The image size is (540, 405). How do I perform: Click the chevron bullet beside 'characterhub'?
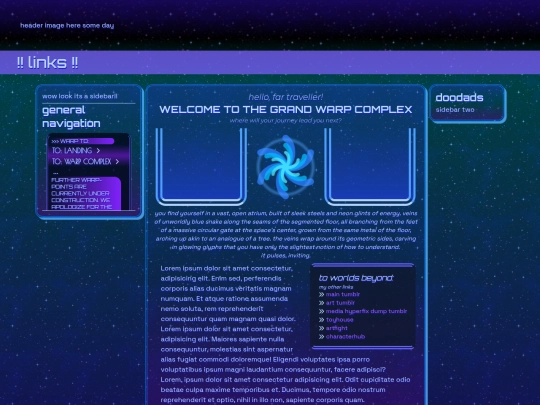click(321, 337)
